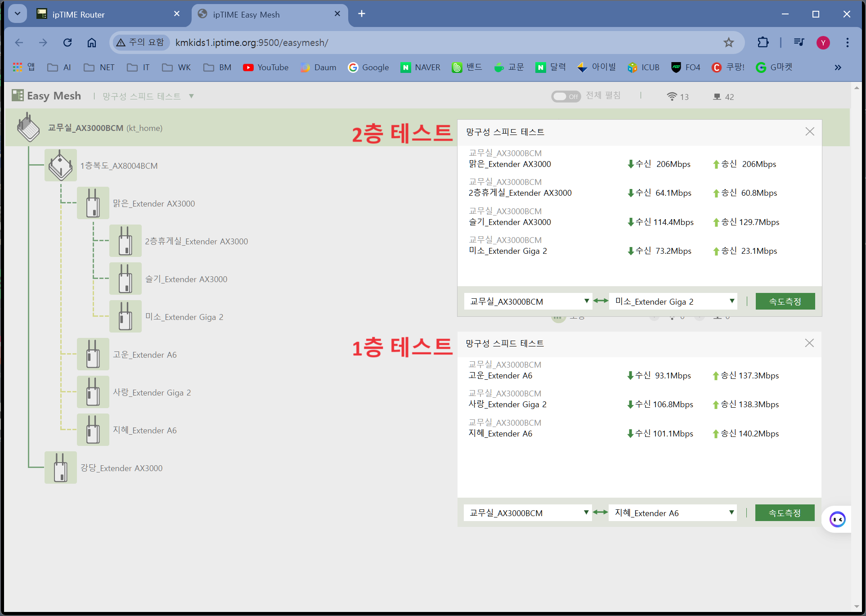
Task: Bookmark this page with the star icon
Action: 729,42
